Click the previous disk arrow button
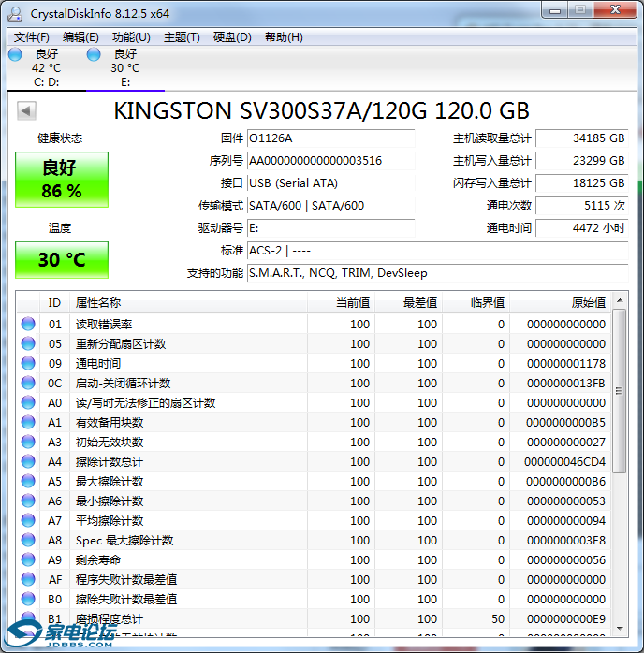The image size is (644, 653). [26, 110]
